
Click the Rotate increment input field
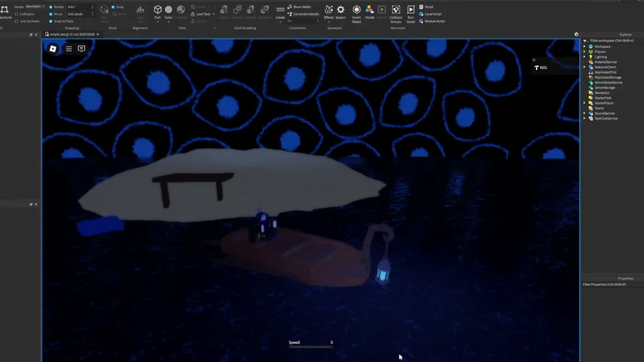tap(80, 7)
